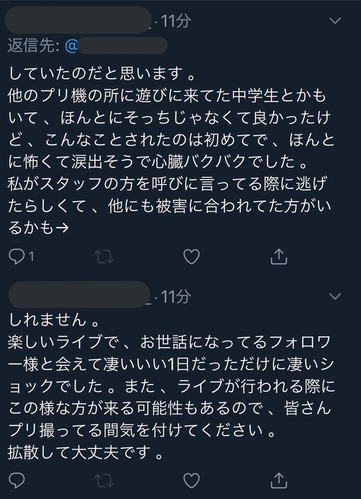
Task: Retweet the first tweet
Action: [x=104, y=257]
